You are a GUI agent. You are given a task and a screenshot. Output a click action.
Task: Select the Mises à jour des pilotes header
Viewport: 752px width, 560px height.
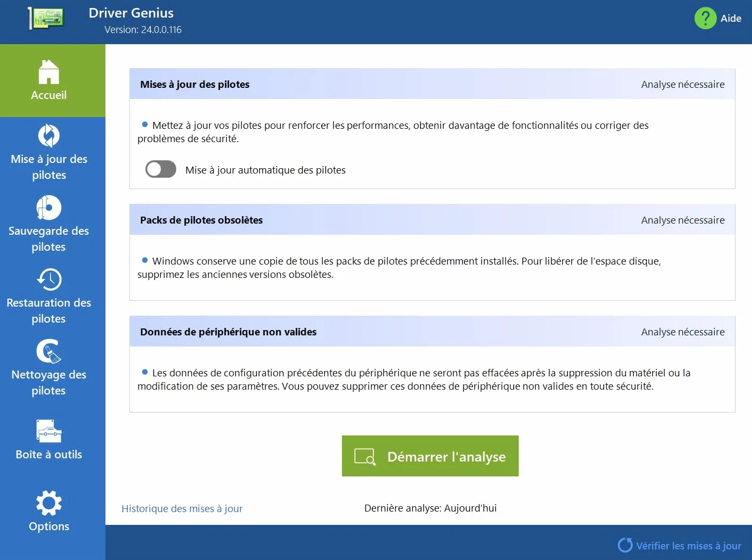(432, 84)
